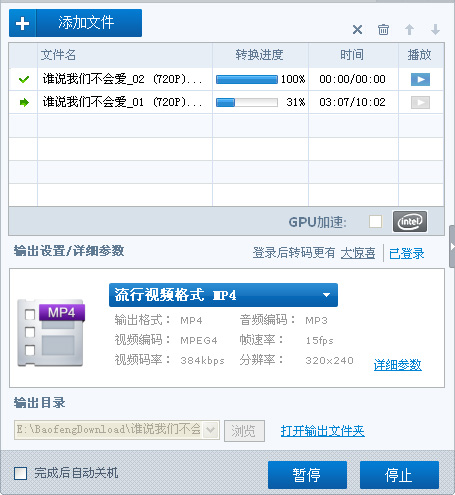455x495 pixels.
Task: Click the MP3 audio codec value
Action: [x=316, y=321]
